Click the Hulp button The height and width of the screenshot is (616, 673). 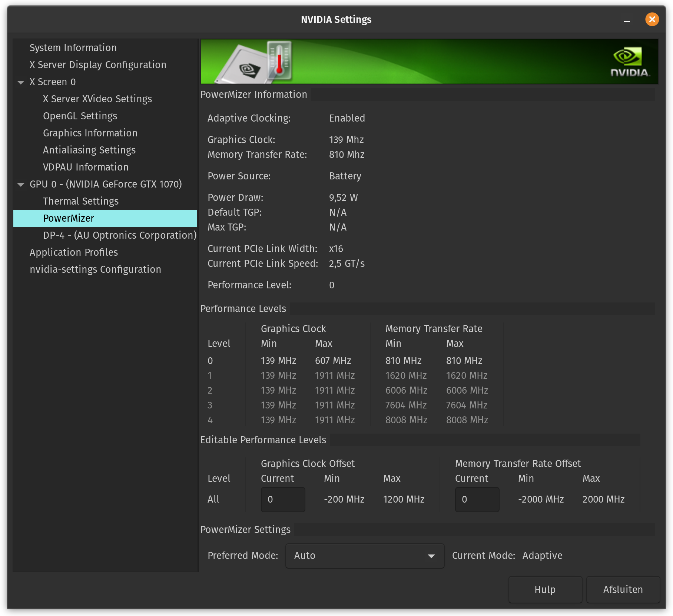coord(545,590)
